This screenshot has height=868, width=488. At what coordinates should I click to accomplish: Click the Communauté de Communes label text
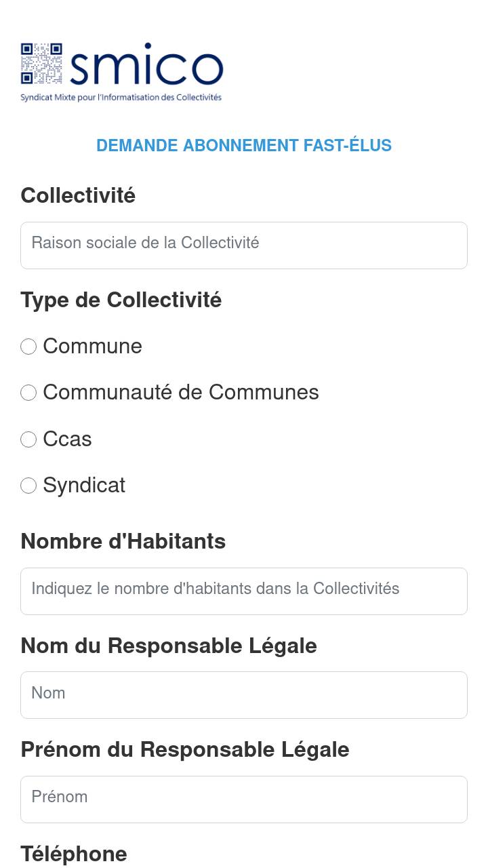tap(181, 393)
